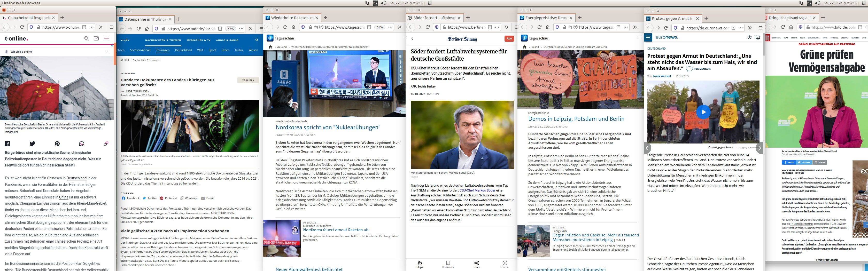Toggle the Hören audio button on Berliner Zeitung
Screen dimensions: 868x271
505,264
